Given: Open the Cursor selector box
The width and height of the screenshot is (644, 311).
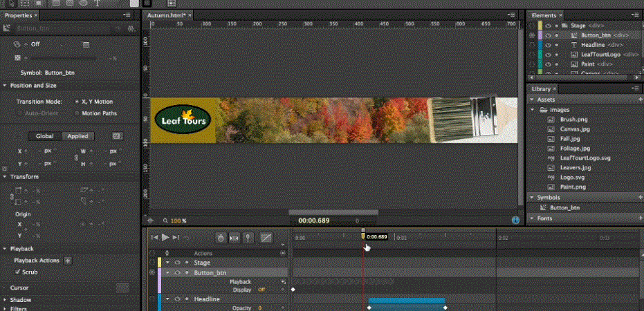Looking at the screenshot, I should (122, 288).
